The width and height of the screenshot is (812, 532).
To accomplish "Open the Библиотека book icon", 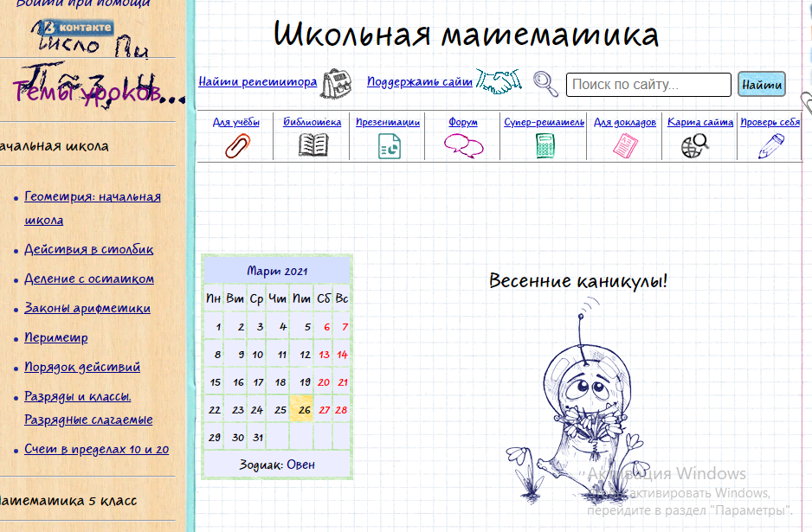I will 313,145.
